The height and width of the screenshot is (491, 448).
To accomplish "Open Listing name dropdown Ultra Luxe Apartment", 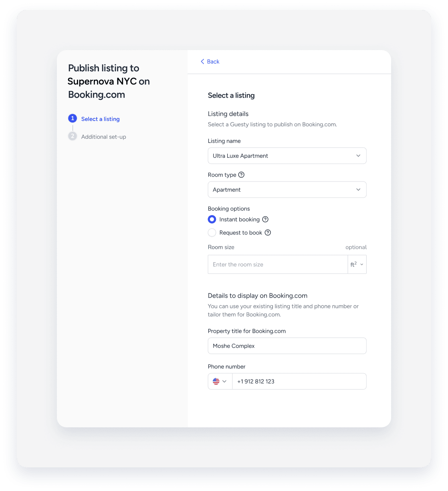I will click(x=287, y=156).
